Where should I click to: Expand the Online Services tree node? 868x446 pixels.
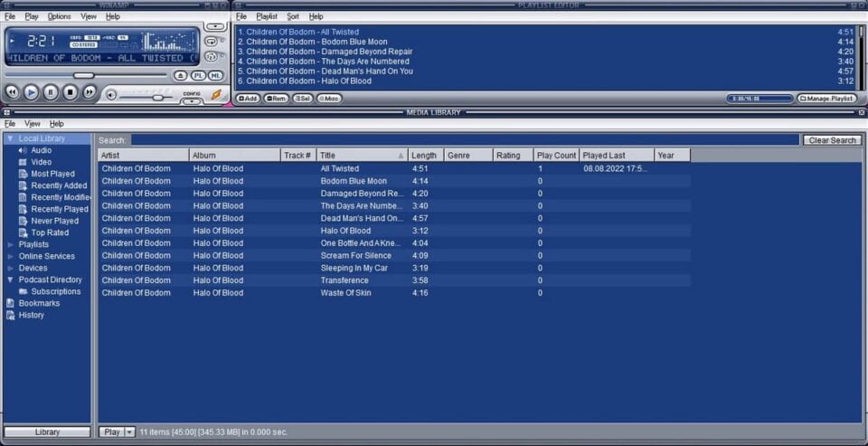point(10,256)
